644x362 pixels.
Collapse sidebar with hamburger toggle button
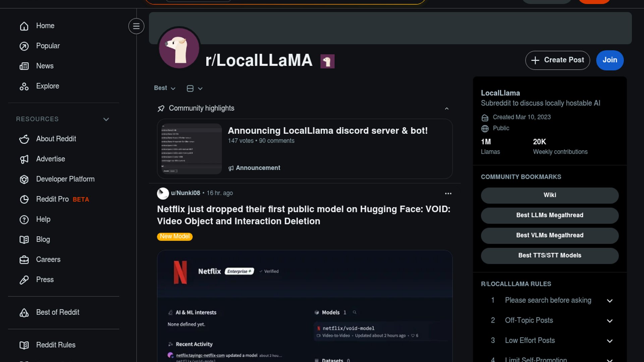click(x=136, y=26)
